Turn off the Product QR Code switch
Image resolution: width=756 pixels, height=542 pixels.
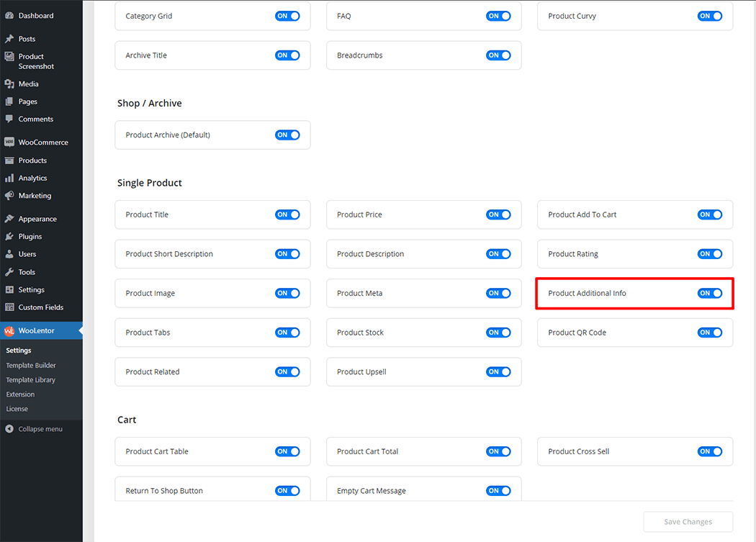710,332
